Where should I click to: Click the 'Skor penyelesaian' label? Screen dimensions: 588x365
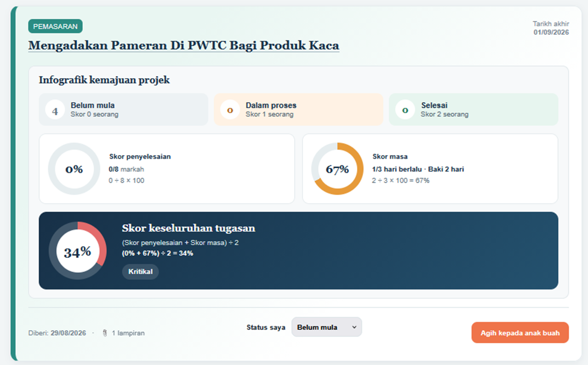pos(140,156)
